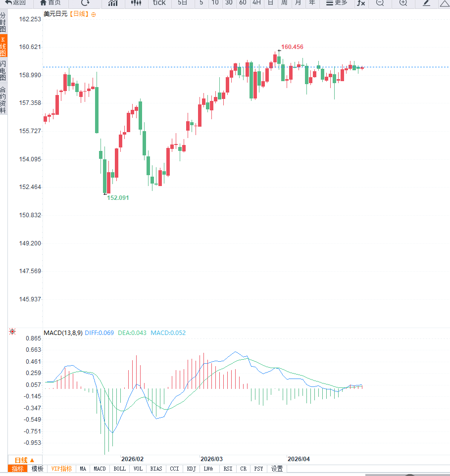The height and width of the screenshot is (476, 450).
Task: Switch to the 4H timeframe
Action: coord(256,2)
